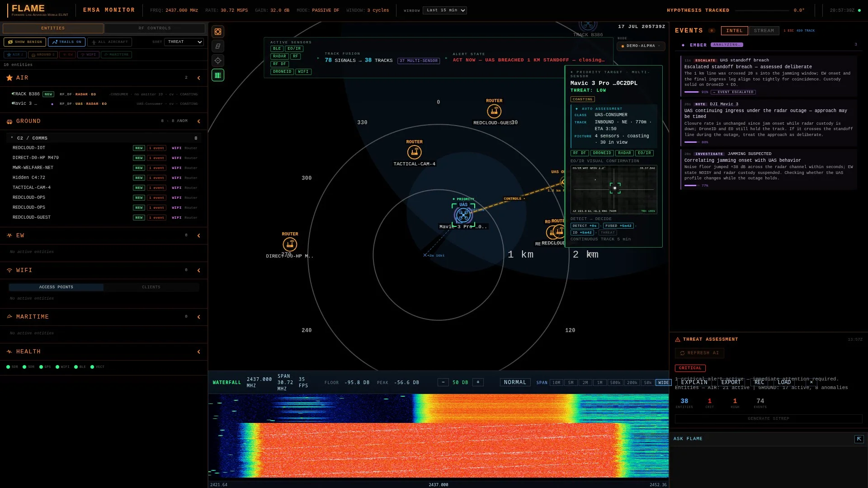Click the waterfall NORMAL mode button

(515, 383)
